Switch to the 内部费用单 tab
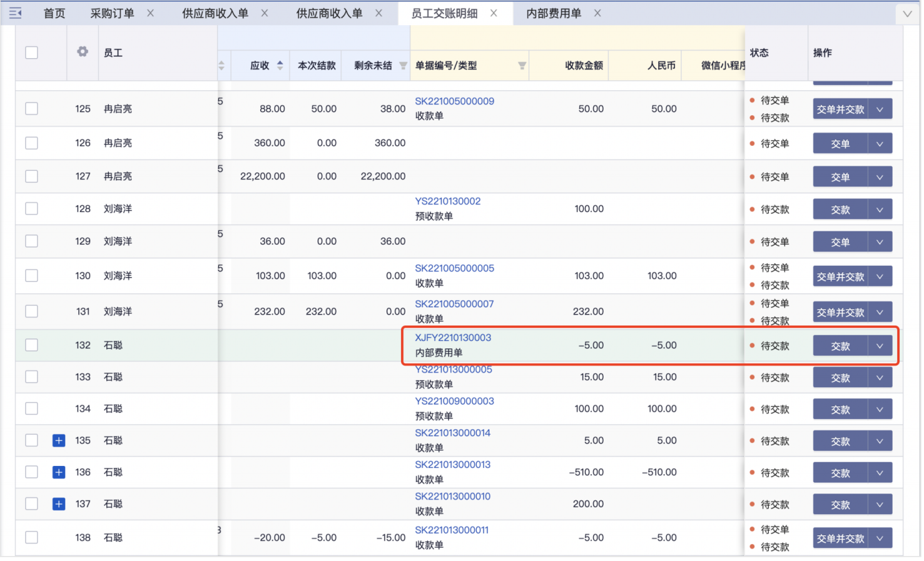 click(x=553, y=13)
